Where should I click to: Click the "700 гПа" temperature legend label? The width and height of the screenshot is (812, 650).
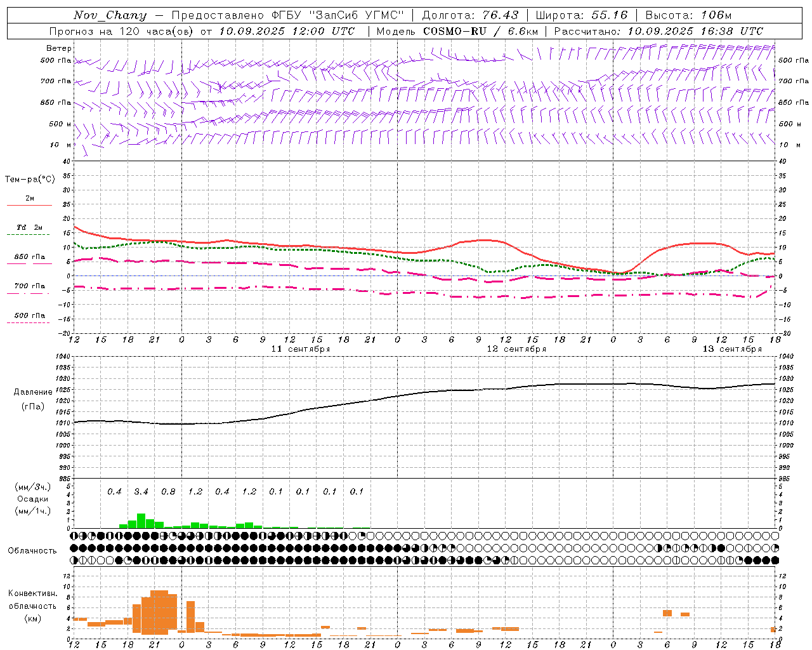[x=30, y=286]
